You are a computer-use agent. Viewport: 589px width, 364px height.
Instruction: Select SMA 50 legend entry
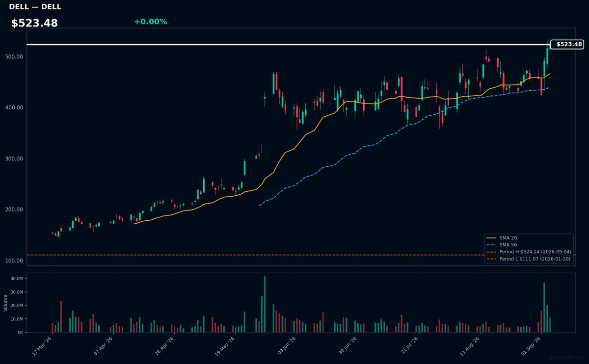(501, 245)
